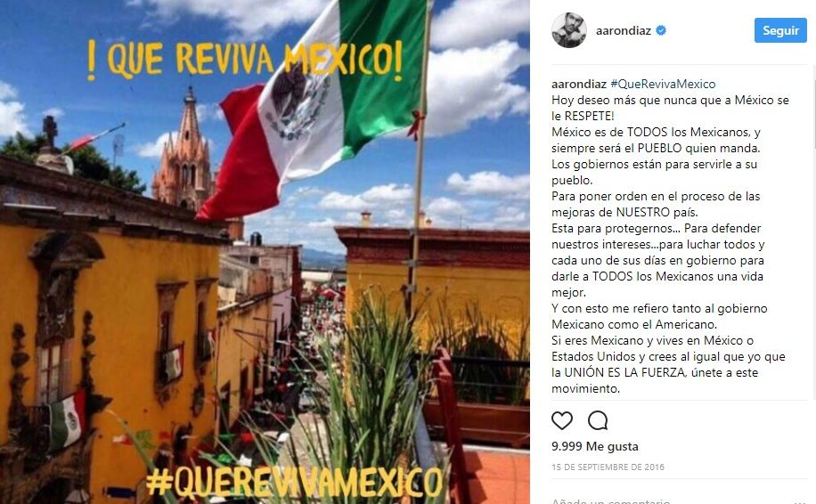This screenshot has width=816, height=504.
Task: Click the caption line mentioning Estados Unidos
Action: click(x=668, y=356)
